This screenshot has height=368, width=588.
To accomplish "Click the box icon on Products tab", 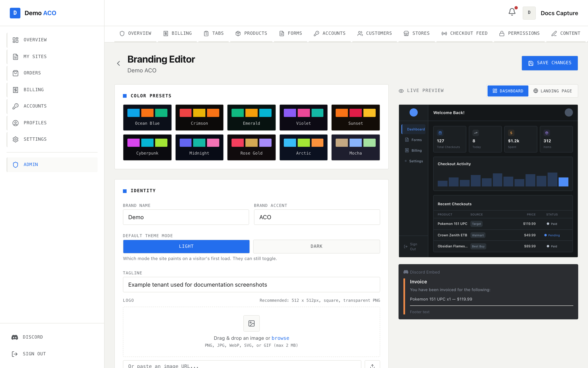I will point(238,34).
